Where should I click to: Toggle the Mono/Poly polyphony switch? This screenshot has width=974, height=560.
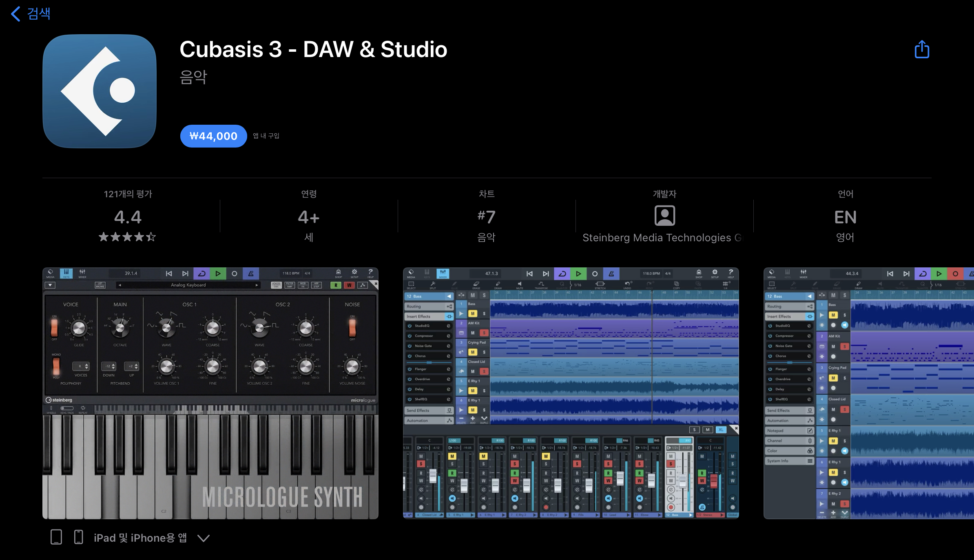tap(56, 366)
